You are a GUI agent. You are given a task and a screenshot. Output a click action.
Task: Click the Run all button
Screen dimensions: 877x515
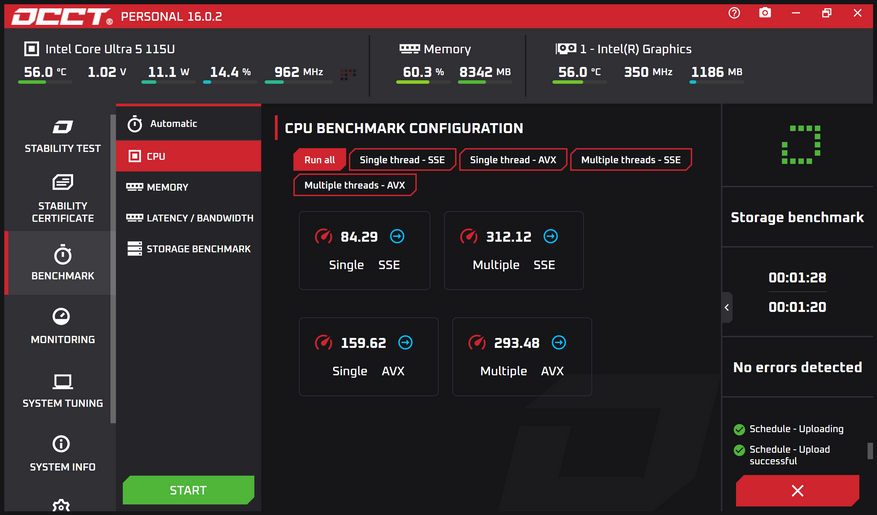320,160
